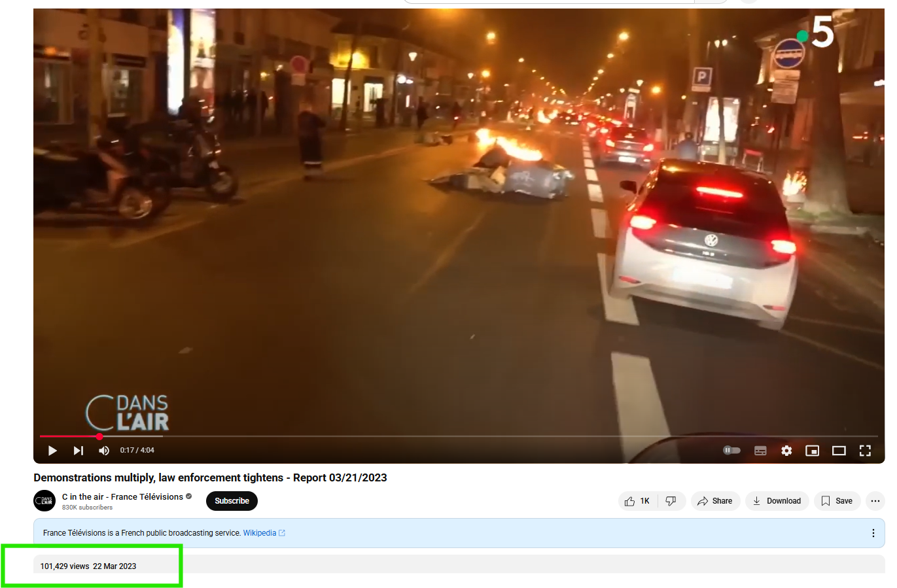The height and width of the screenshot is (588, 897).
Task: Share the video
Action: click(x=715, y=501)
